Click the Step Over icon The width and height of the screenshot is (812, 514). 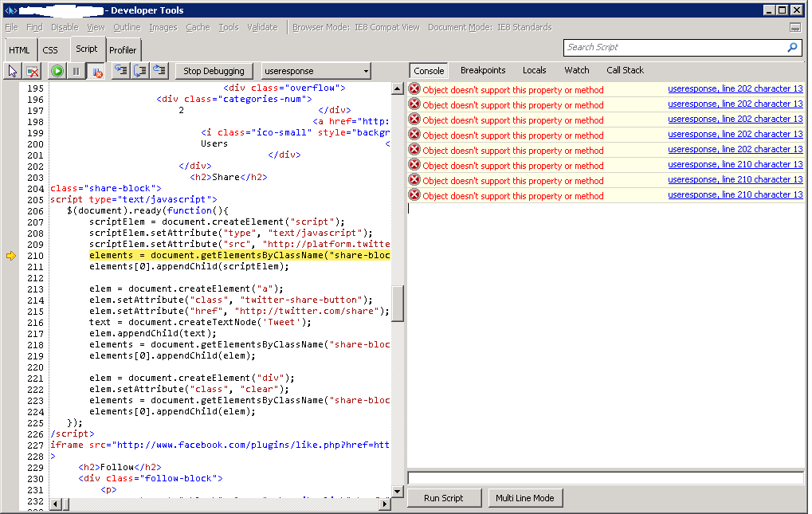click(x=139, y=71)
